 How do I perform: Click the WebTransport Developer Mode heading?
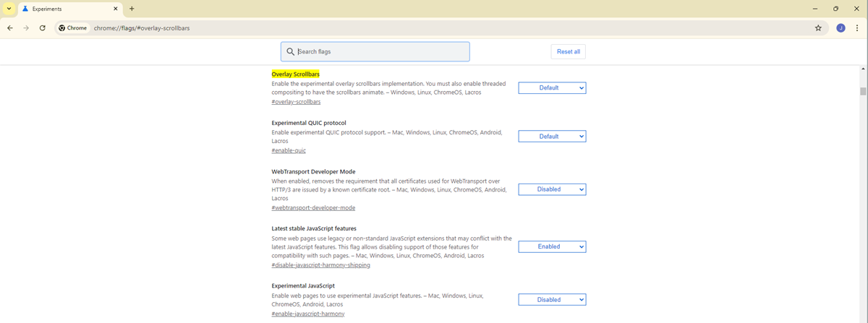(313, 171)
